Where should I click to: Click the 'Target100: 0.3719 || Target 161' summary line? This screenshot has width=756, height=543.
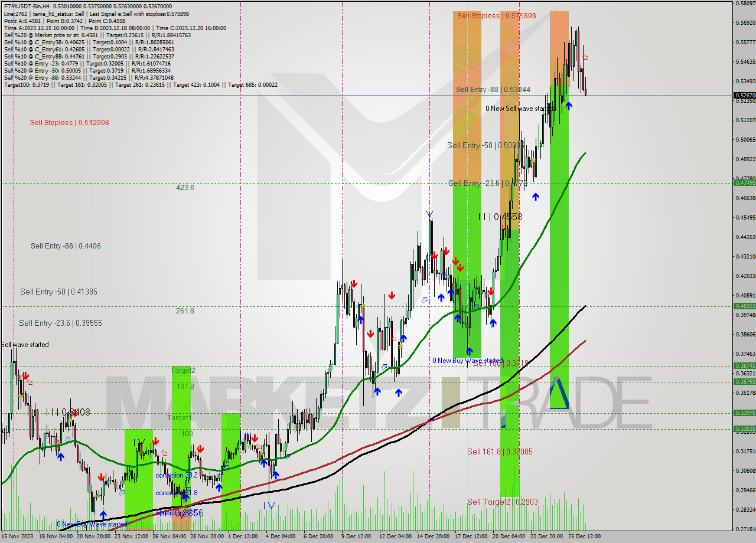[x=141, y=84]
